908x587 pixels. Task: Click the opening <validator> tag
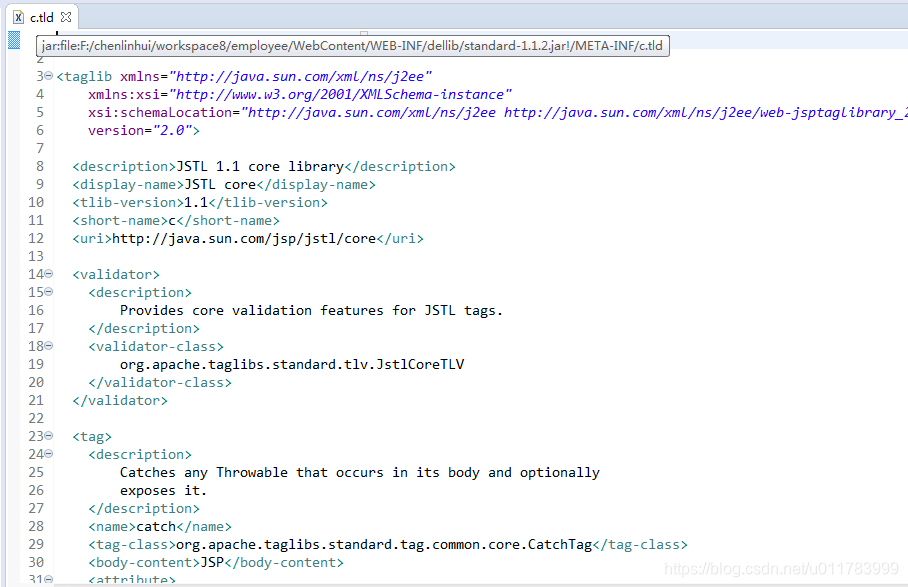[116, 274]
